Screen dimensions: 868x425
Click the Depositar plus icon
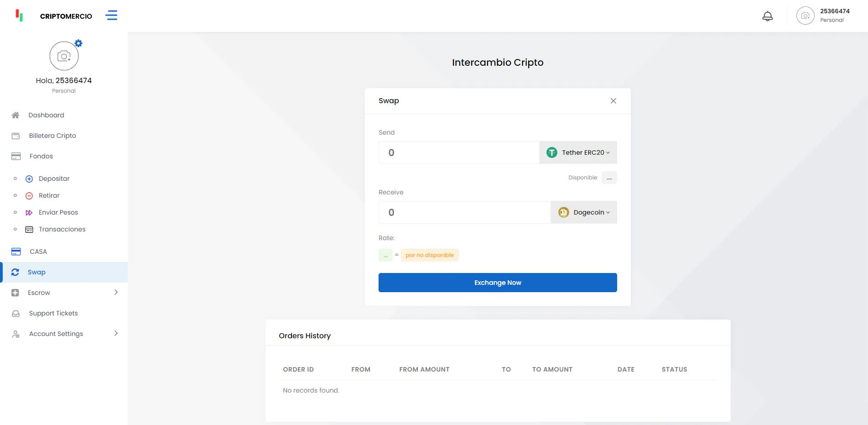click(29, 179)
